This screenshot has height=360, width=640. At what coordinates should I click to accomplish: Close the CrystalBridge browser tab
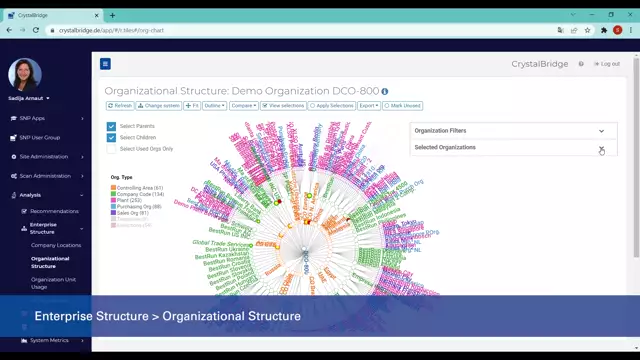[96, 16]
